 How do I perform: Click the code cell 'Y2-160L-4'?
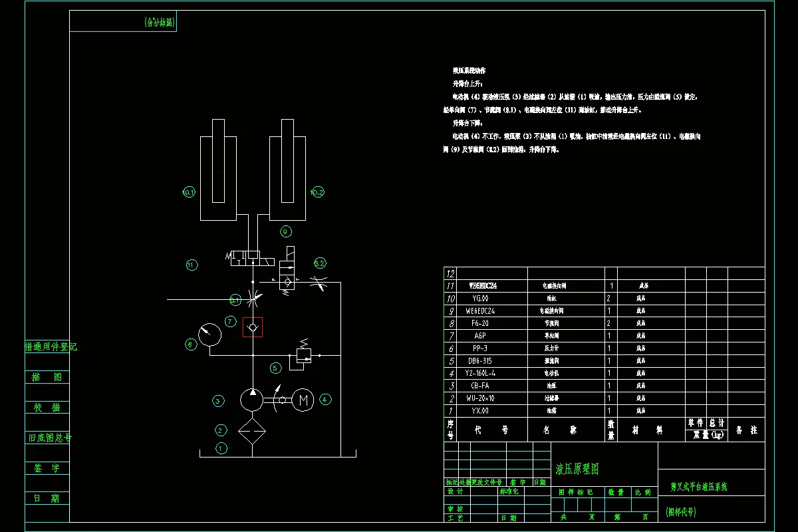(x=480, y=373)
